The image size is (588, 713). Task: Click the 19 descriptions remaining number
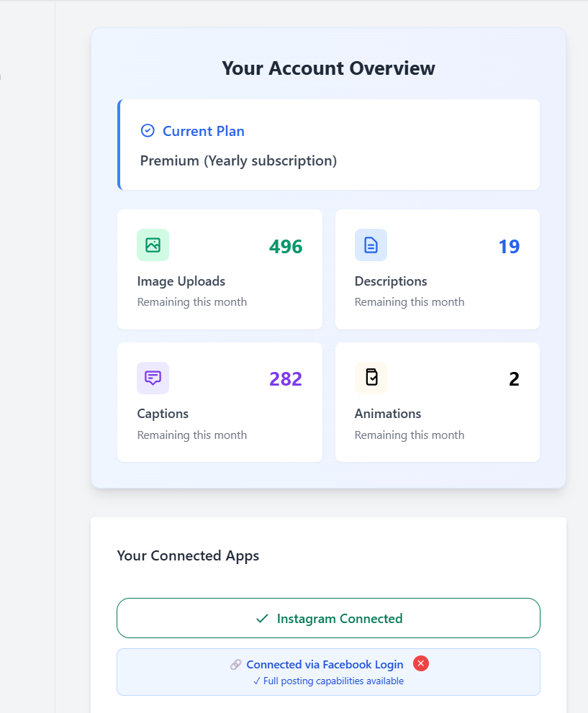pyautogui.click(x=509, y=247)
